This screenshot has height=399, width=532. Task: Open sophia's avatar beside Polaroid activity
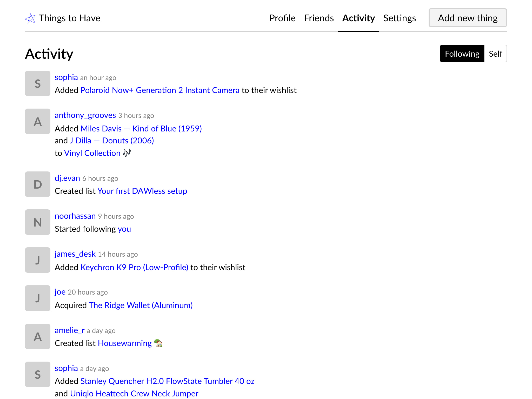point(38,83)
